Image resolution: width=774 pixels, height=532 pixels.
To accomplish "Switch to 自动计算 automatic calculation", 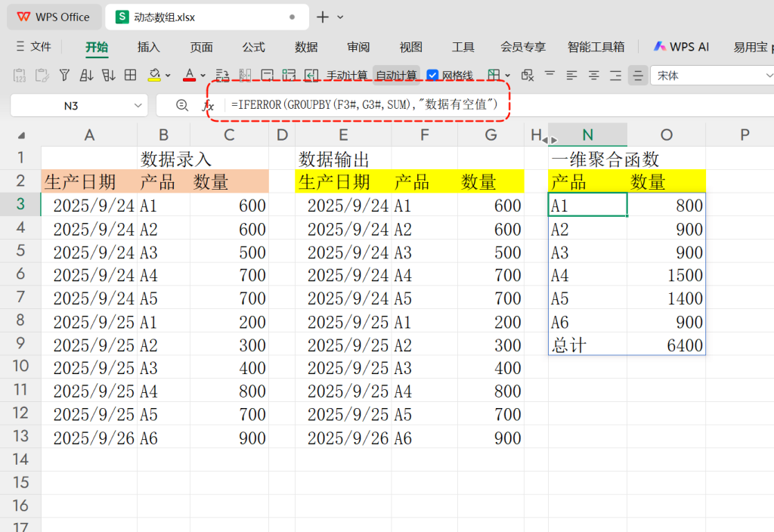I will click(x=396, y=76).
